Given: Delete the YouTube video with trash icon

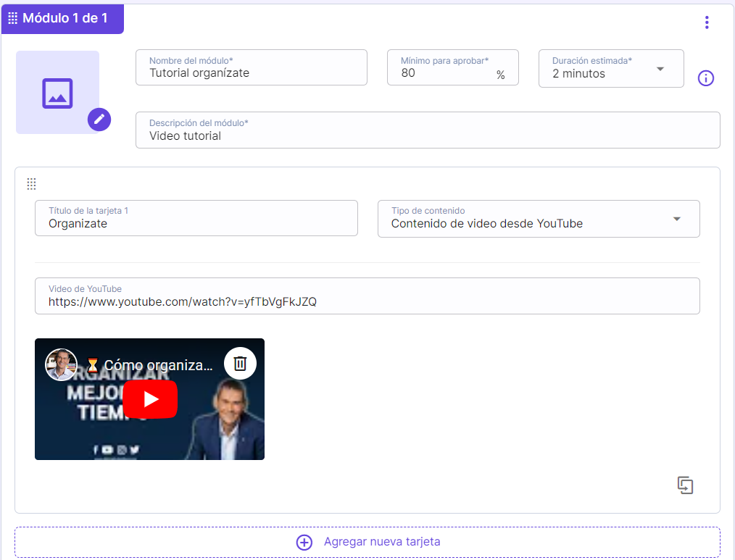Looking at the screenshot, I should (x=240, y=363).
